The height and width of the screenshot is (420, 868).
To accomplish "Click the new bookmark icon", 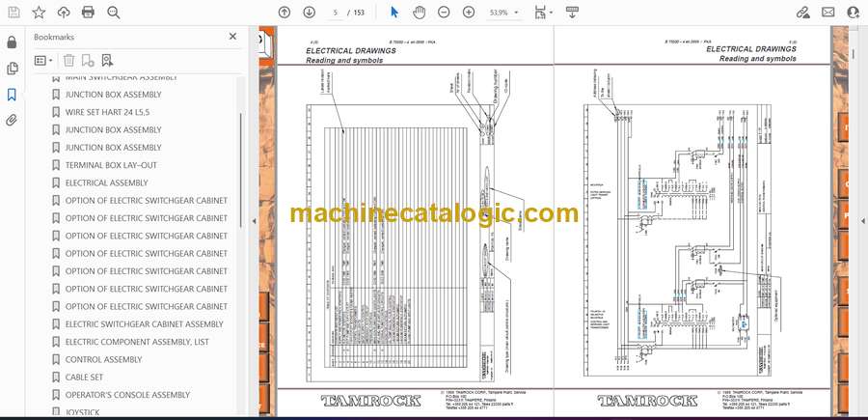I will point(88,61).
